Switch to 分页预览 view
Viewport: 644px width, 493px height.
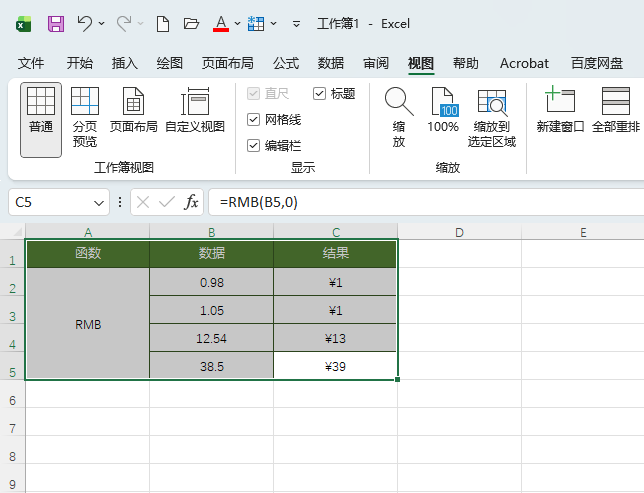coord(85,117)
